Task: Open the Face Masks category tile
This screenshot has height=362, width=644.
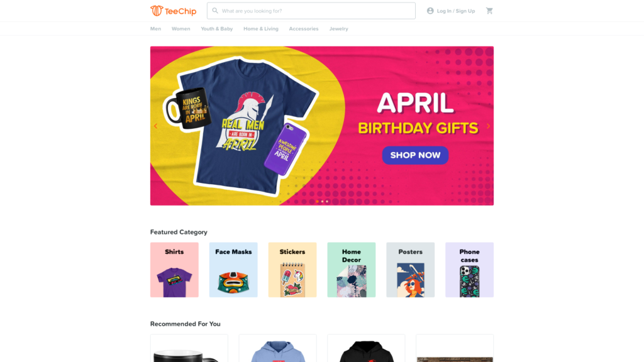Action: pos(233,270)
